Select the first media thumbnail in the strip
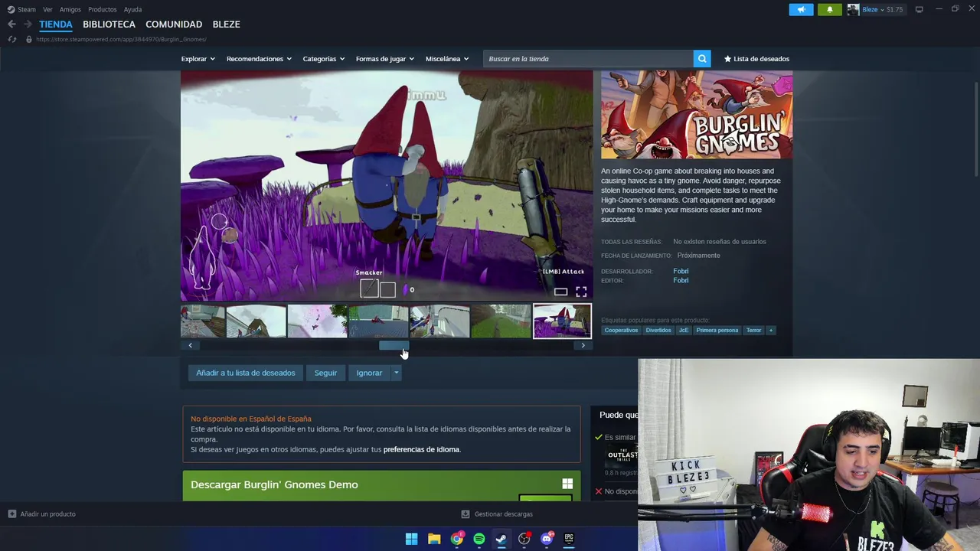980x551 pixels. click(203, 321)
